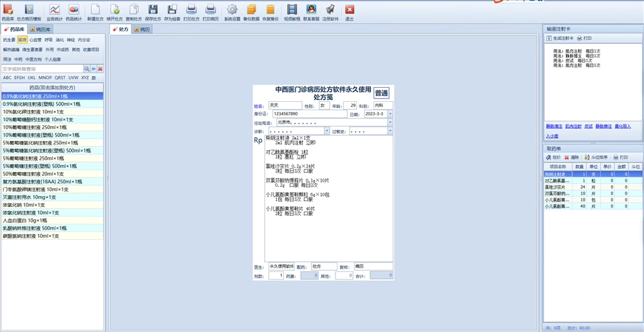Click 斗位排序 sort button in 取药单
The height and width of the screenshot is (332, 644).
click(596, 157)
